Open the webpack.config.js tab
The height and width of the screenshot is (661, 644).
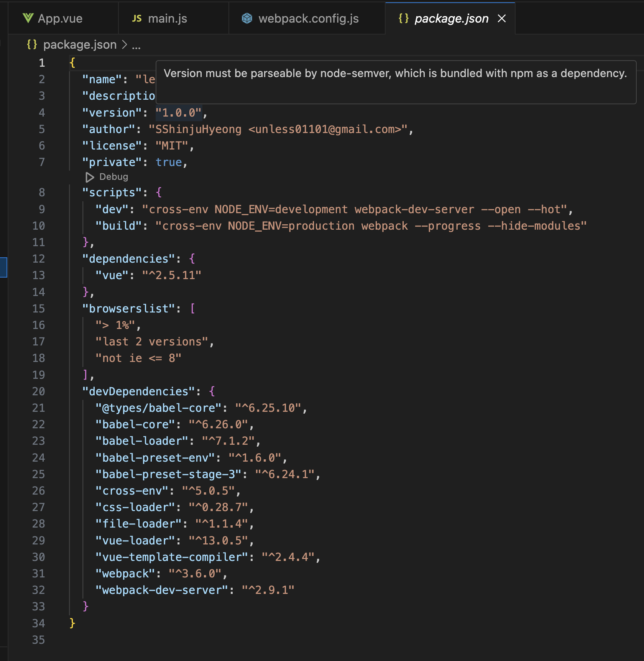(307, 18)
